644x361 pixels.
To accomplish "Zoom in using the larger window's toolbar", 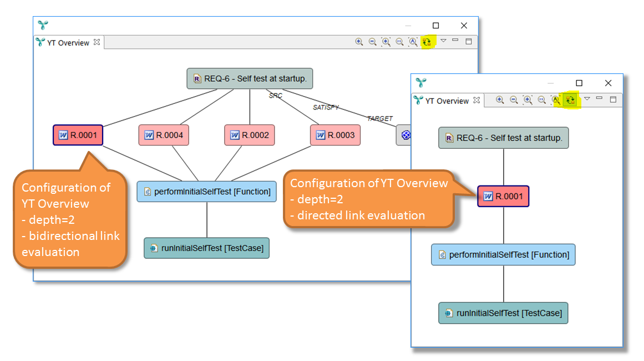I will coord(359,42).
